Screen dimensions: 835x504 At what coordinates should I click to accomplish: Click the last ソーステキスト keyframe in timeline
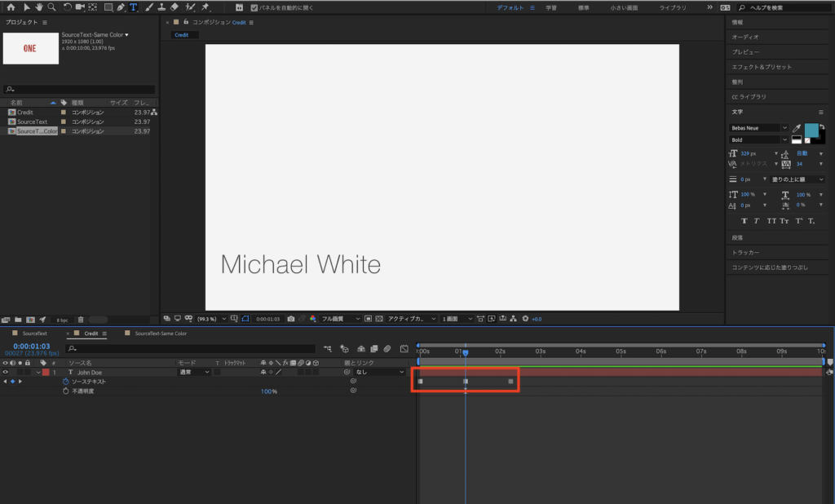point(510,382)
